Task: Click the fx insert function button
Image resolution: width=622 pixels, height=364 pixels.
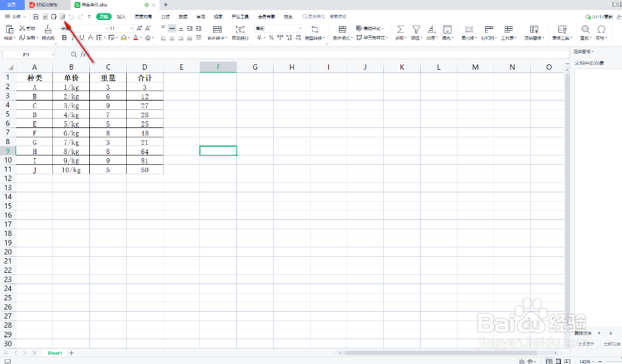Action: 83,54
